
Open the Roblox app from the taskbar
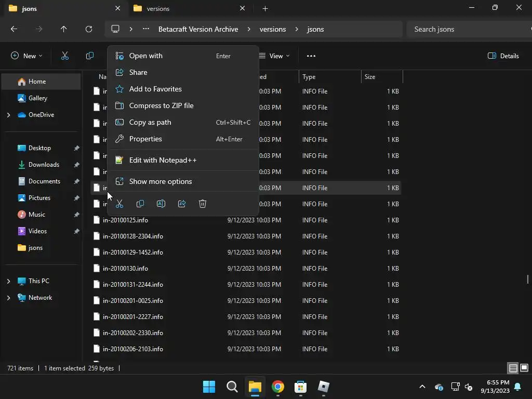323,387
